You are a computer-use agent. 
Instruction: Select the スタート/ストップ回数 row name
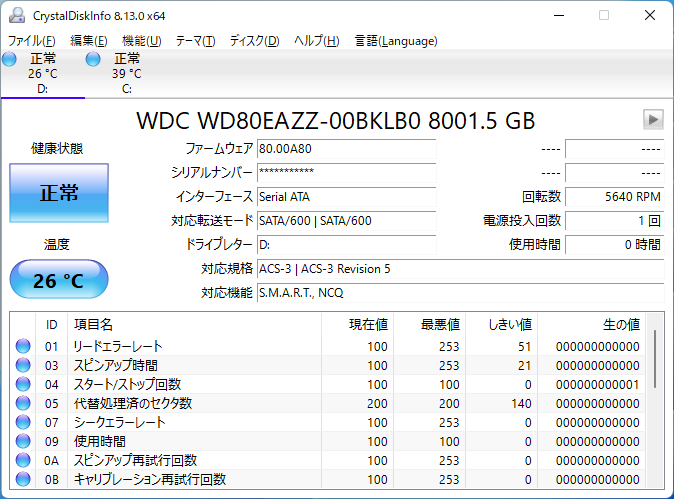point(127,384)
